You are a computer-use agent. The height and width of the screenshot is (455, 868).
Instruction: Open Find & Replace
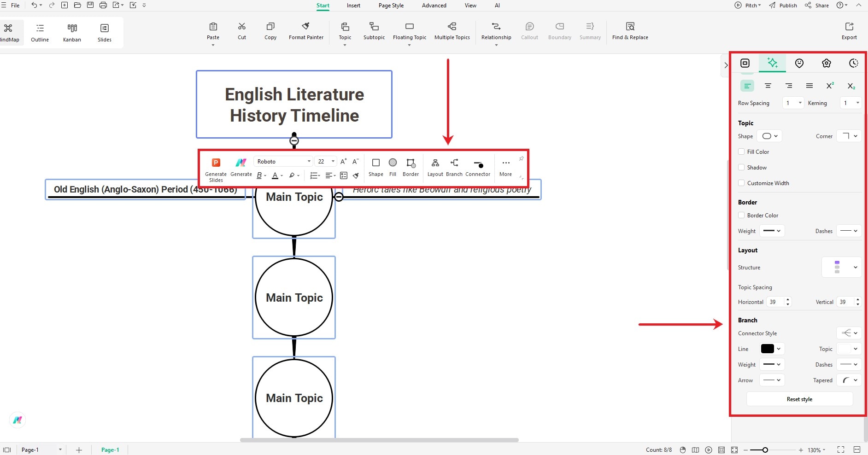coord(630,31)
